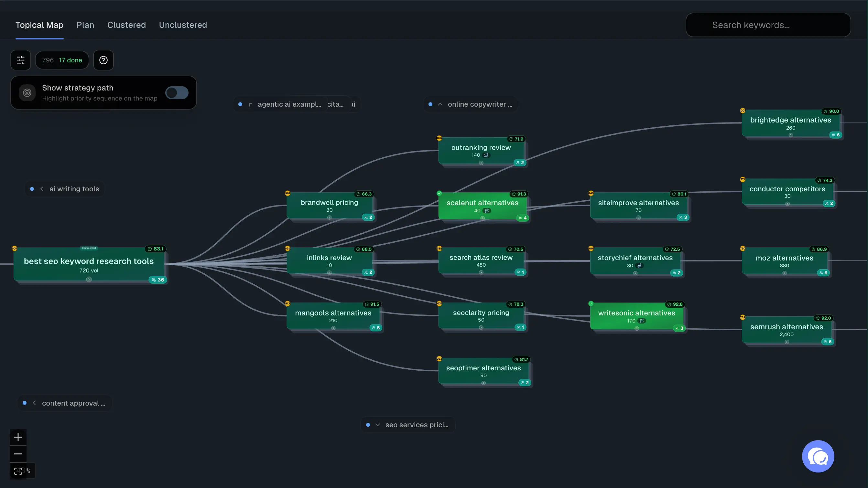The image size is (868, 488).
Task: Click the 92.8 score badge on writesonic alternatives
Action: point(675,304)
